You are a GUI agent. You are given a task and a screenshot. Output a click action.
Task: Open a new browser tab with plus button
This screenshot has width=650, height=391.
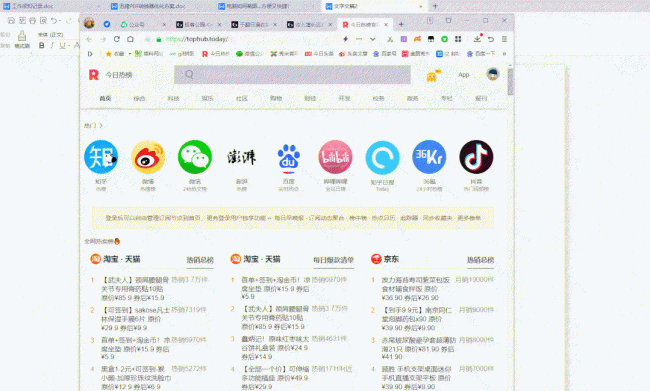click(401, 24)
